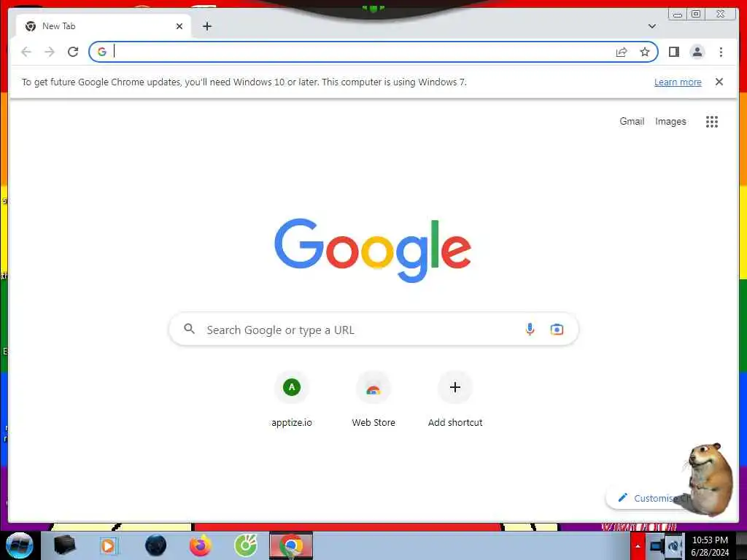747x560 pixels.
Task: Toggle the Chrome side panel
Action: pyautogui.click(x=673, y=52)
